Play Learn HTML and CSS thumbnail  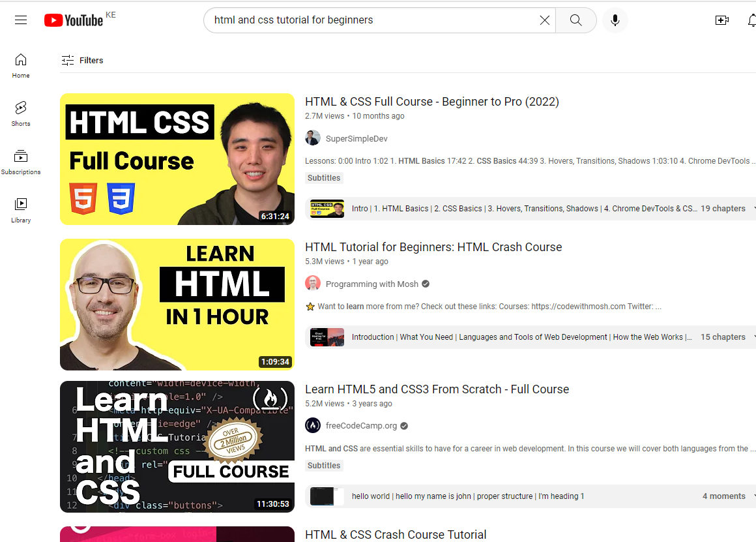(177, 446)
